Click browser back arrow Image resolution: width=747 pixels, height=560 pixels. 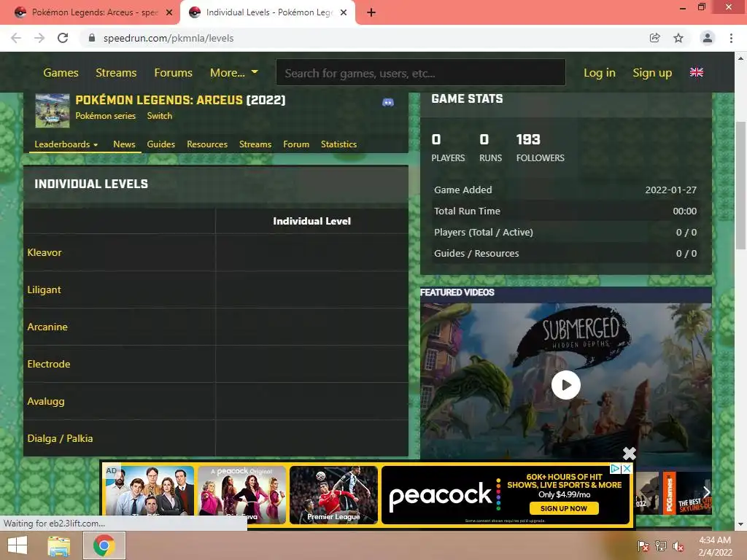click(16, 38)
